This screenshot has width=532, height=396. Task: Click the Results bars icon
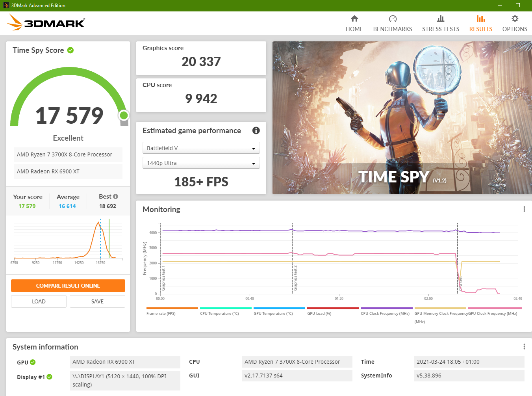click(x=481, y=19)
